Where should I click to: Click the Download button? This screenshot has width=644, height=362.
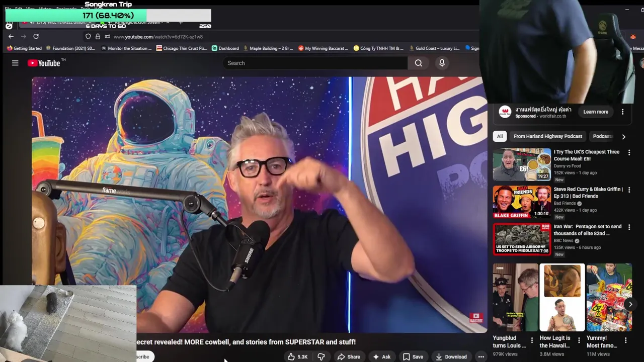click(x=451, y=356)
